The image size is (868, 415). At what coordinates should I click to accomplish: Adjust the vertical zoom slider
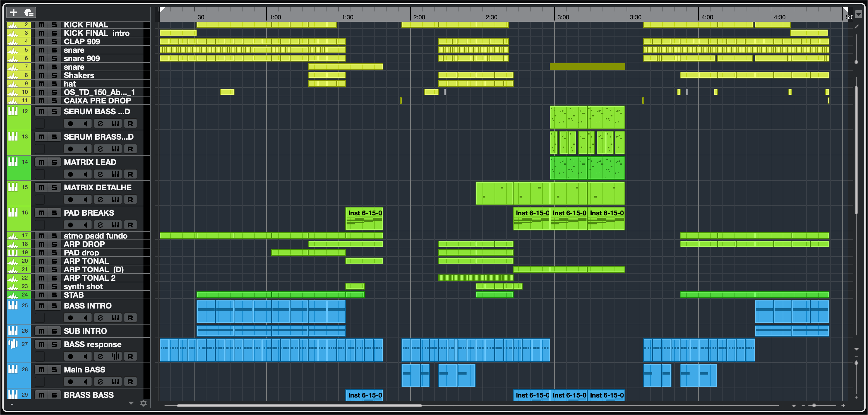click(856, 363)
